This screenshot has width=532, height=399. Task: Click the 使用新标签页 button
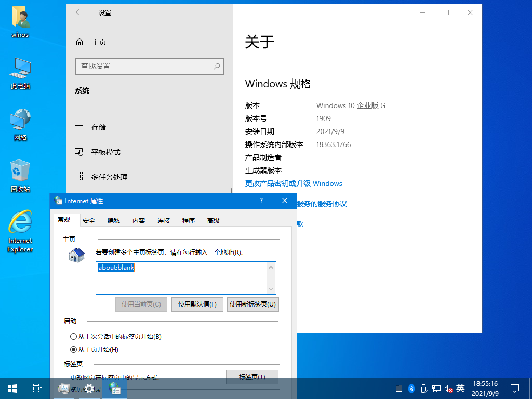(253, 304)
